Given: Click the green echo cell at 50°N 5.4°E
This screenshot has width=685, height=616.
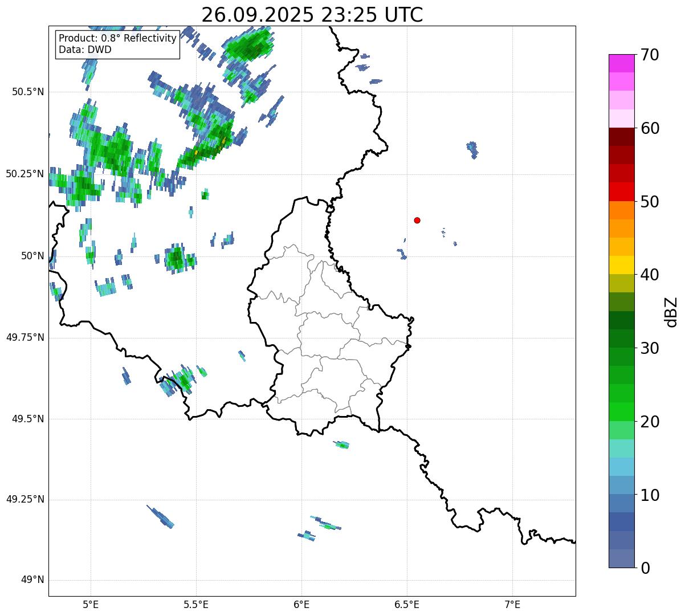Looking at the screenshot, I should coord(176,259).
